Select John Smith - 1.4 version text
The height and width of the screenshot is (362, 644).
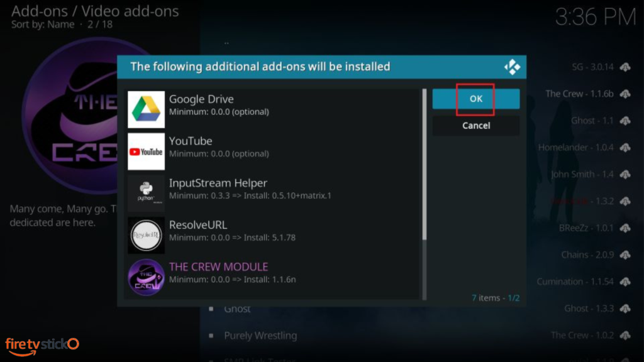[x=582, y=175]
